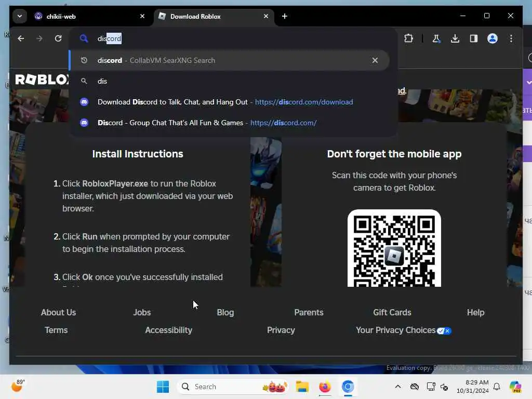Viewport: 532px width, 399px height.
Task: Open the Copilot preview icon
Action: click(515, 387)
